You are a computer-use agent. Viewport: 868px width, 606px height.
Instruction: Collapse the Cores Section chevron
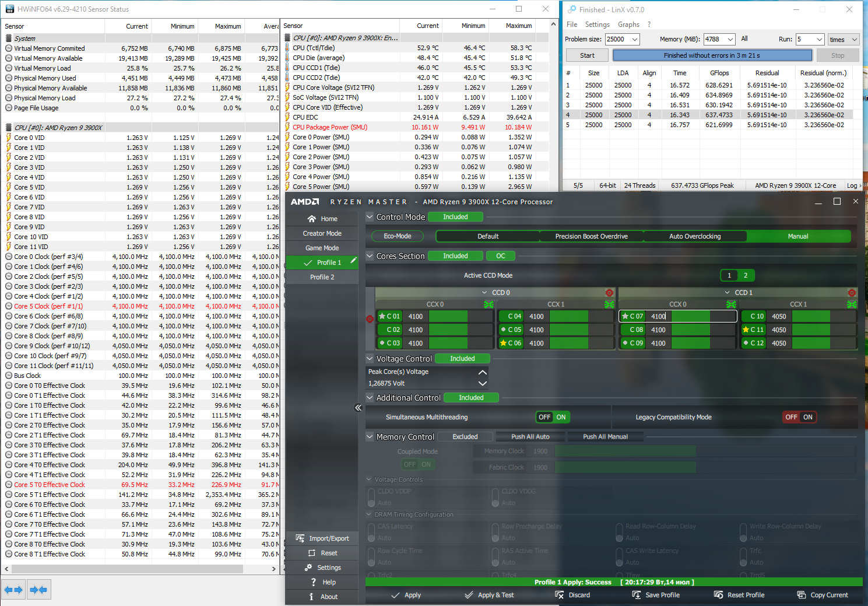pyautogui.click(x=370, y=256)
